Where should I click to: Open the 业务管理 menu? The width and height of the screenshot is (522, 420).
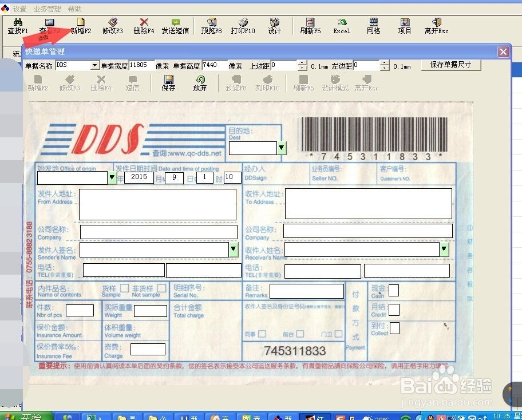click(x=47, y=9)
